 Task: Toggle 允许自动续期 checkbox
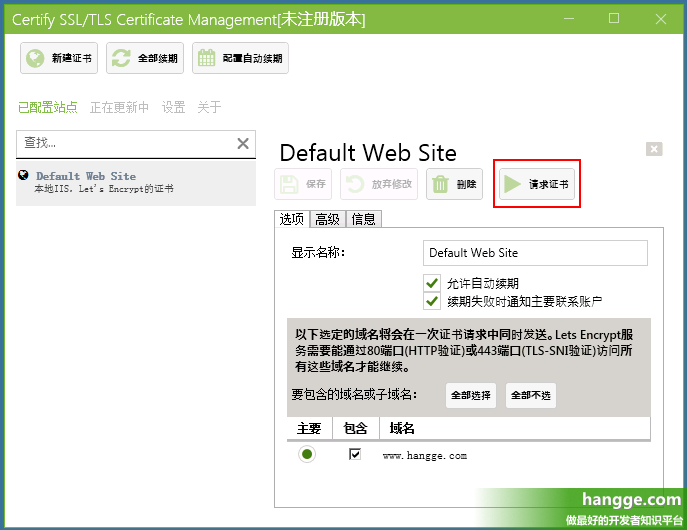tap(432, 283)
